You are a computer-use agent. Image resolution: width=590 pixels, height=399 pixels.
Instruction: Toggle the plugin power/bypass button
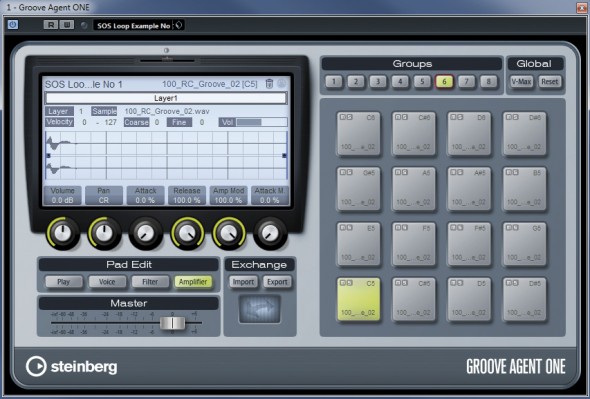point(13,25)
